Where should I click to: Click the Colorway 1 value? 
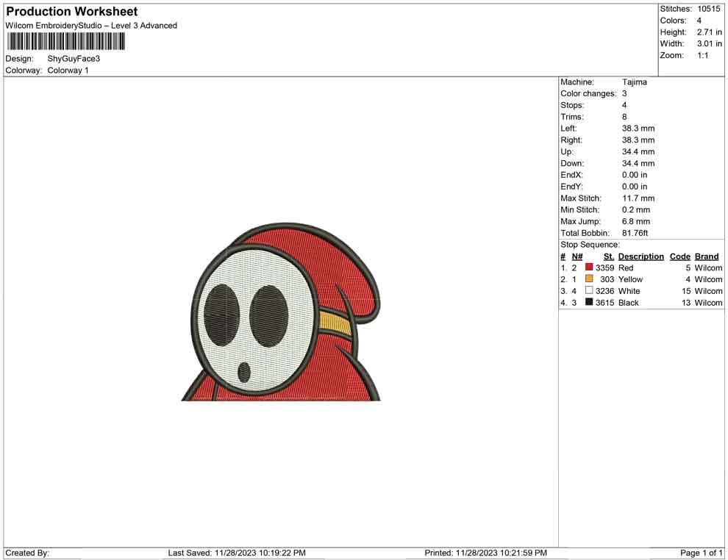(68, 71)
